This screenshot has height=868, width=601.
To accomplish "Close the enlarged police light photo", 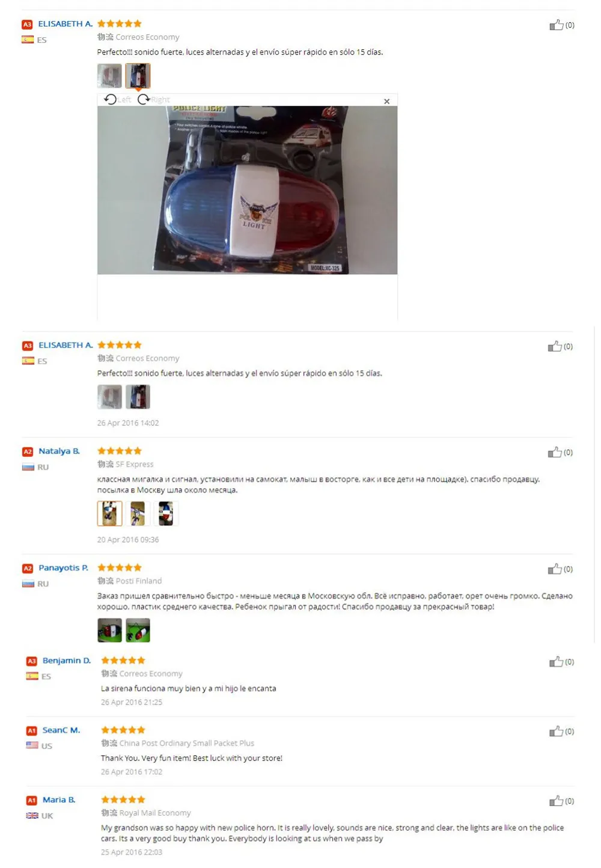I will [386, 101].
